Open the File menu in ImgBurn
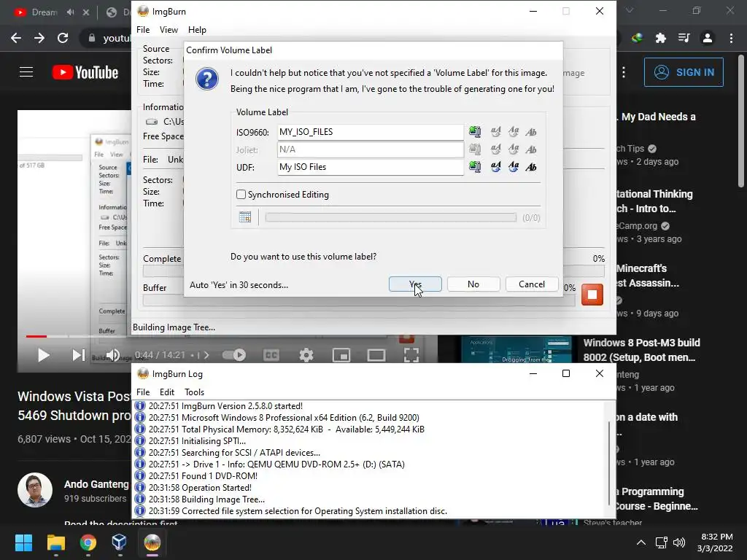The height and width of the screenshot is (560, 747). pos(143,29)
